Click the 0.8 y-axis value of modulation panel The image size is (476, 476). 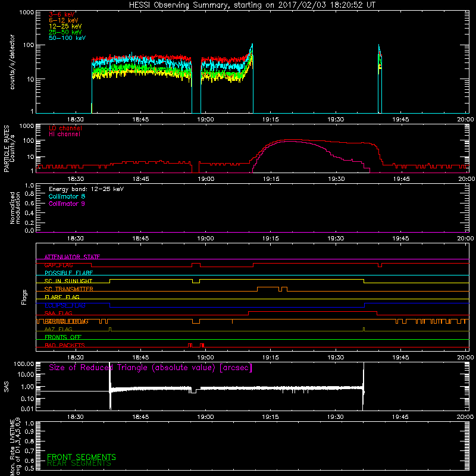click(29, 194)
